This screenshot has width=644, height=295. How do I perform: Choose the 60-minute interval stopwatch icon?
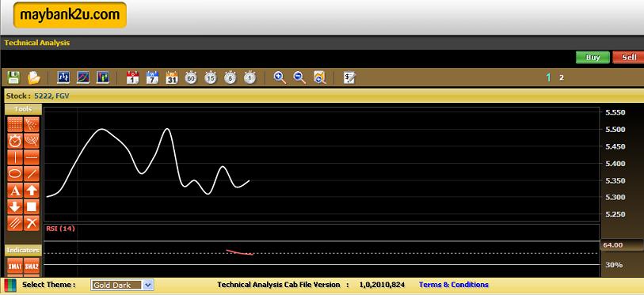pos(191,78)
